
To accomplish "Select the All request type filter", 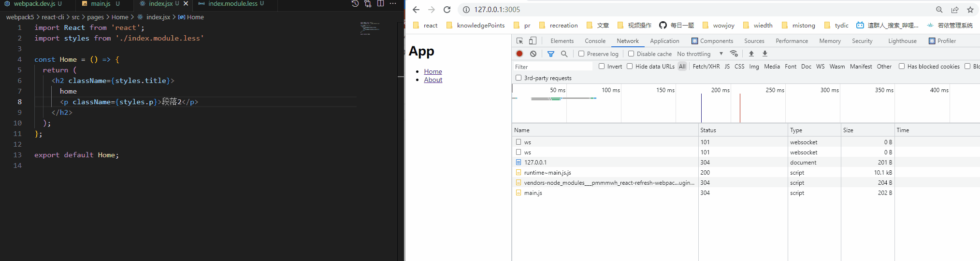I will pyautogui.click(x=682, y=66).
